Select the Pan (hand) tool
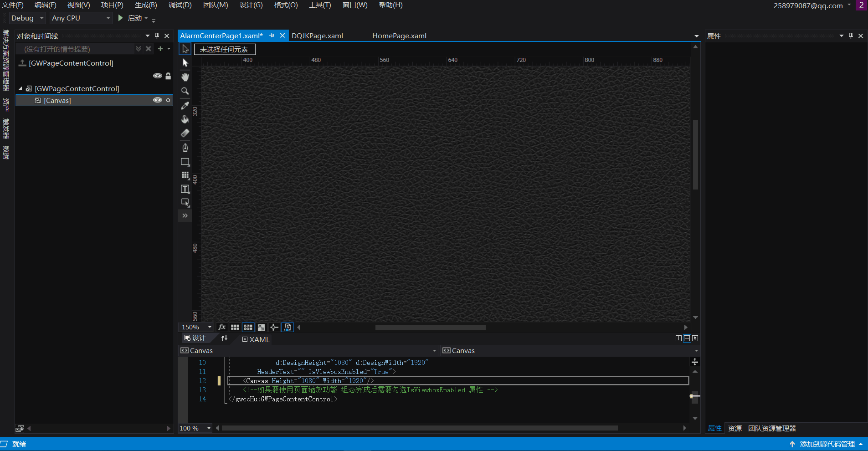 tap(185, 77)
